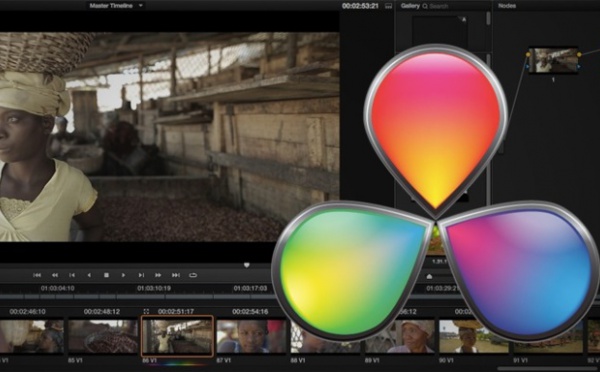Select the clip thumbnail left of clip 85
The height and width of the screenshot is (372, 600).
tap(31, 336)
